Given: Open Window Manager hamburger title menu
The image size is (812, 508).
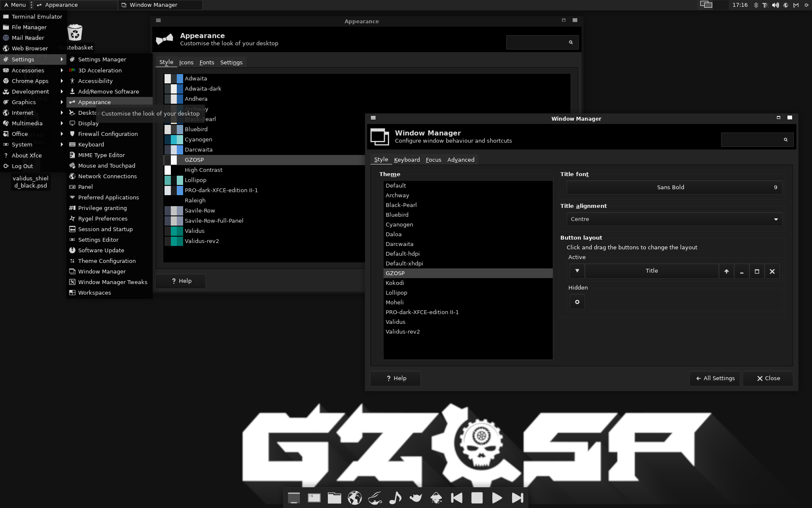Looking at the screenshot, I should pyautogui.click(x=373, y=118).
